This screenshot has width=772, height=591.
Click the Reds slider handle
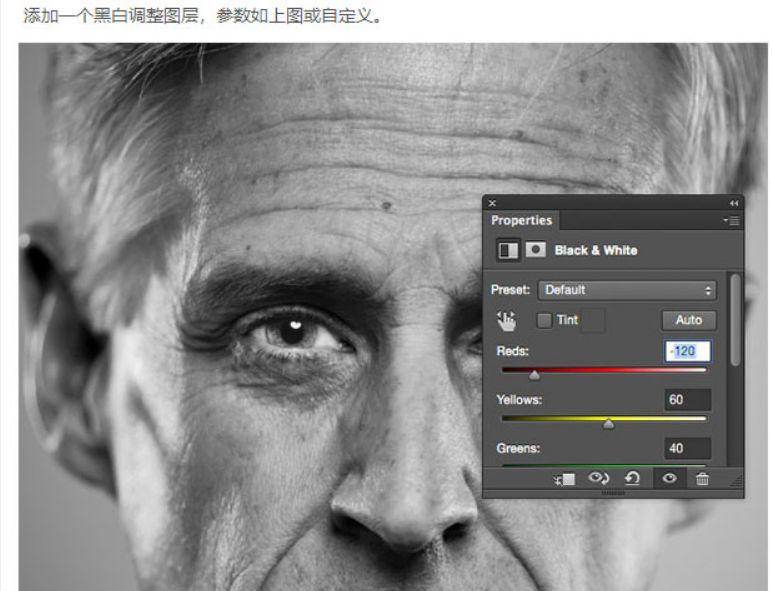click(x=534, y=375)
